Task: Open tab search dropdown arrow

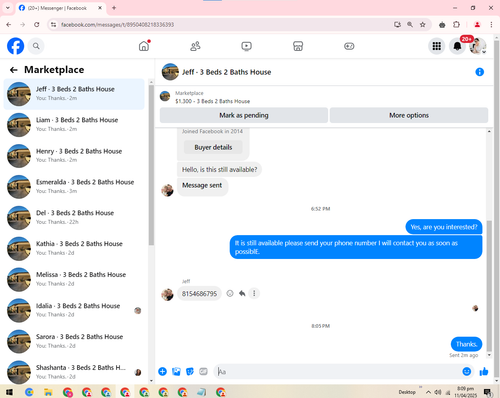Action: [8, 8]
